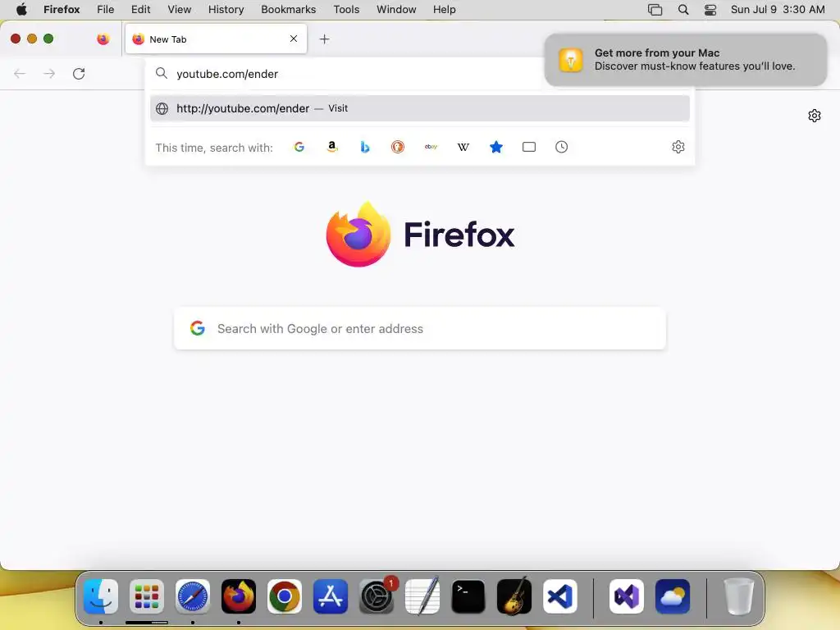Open the Tools menu
Screen dimensions: 840x630
[347, 9]
